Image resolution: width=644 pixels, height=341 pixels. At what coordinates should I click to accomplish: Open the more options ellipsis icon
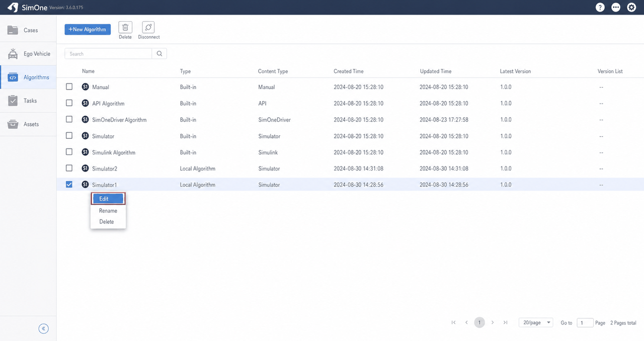[x=616, y=8]
